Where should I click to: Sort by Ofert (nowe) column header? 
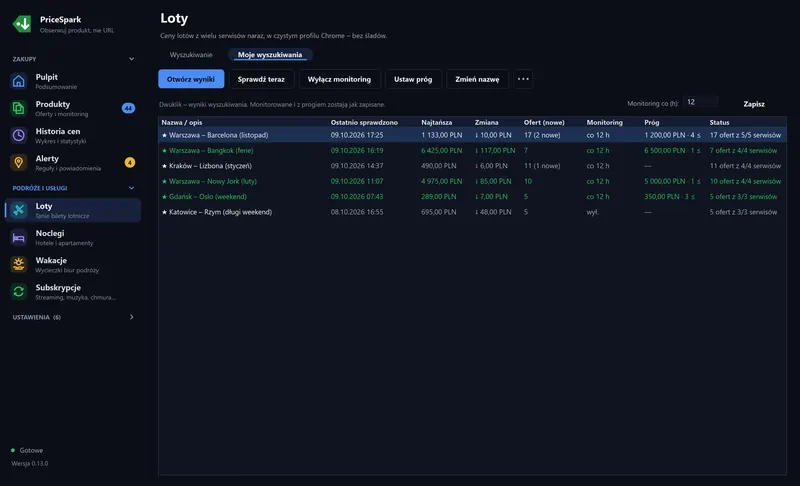(544, 122)
